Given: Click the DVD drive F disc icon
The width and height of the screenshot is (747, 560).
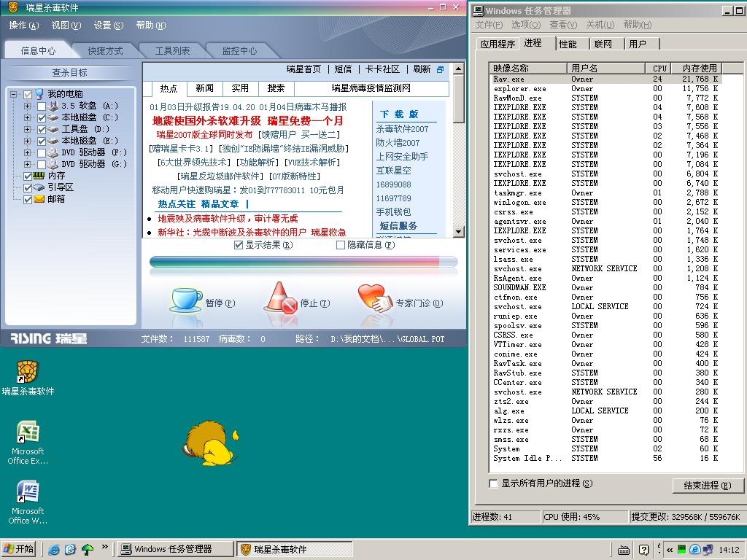Looking at the screenshot, I should (x=53, y=152).
